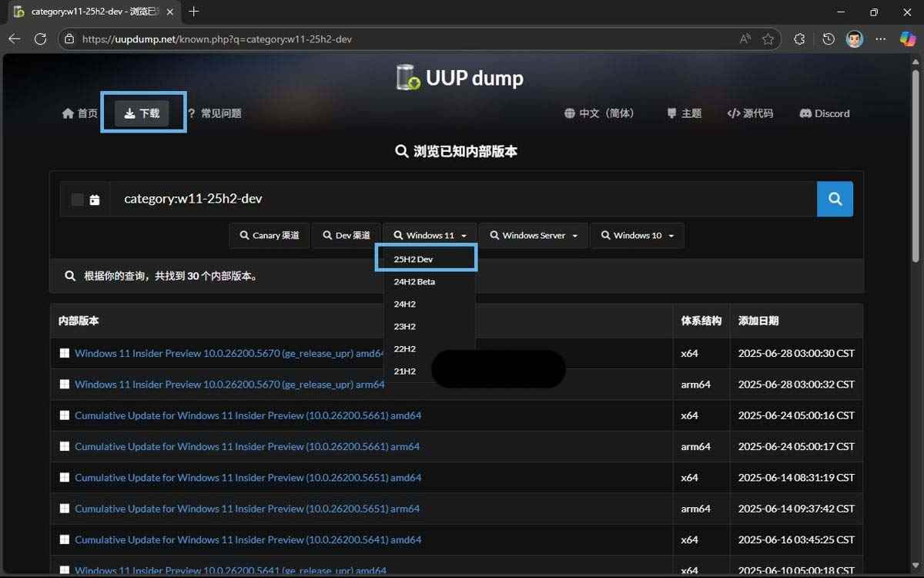924x578 pixels.
Task: Open the Windows 10 dropdown
Action: pyautogui.click(x=638, y=235)
